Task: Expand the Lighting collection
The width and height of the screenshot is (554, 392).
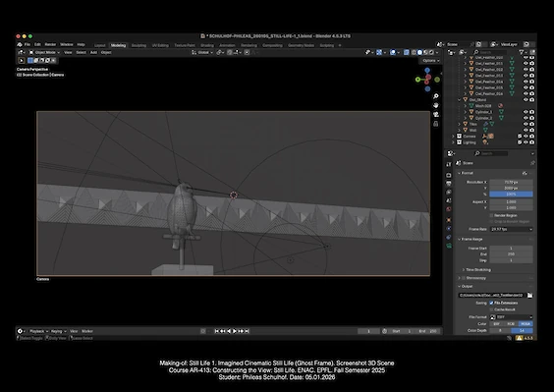Action: point(453,142)
